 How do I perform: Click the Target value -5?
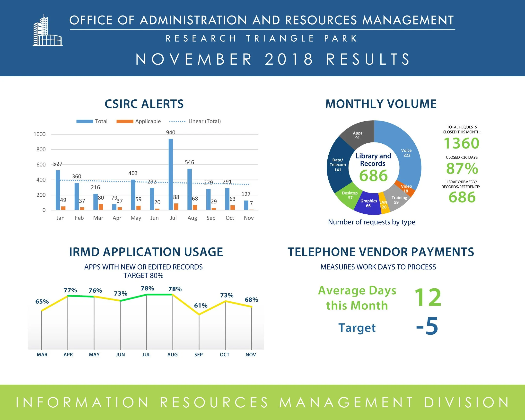(427, 326)
